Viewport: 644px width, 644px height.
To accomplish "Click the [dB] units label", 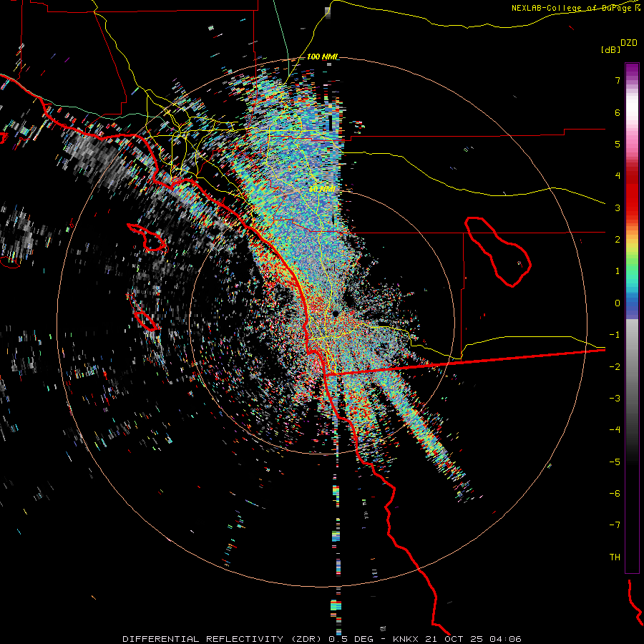I will click(x=611, y=49).
